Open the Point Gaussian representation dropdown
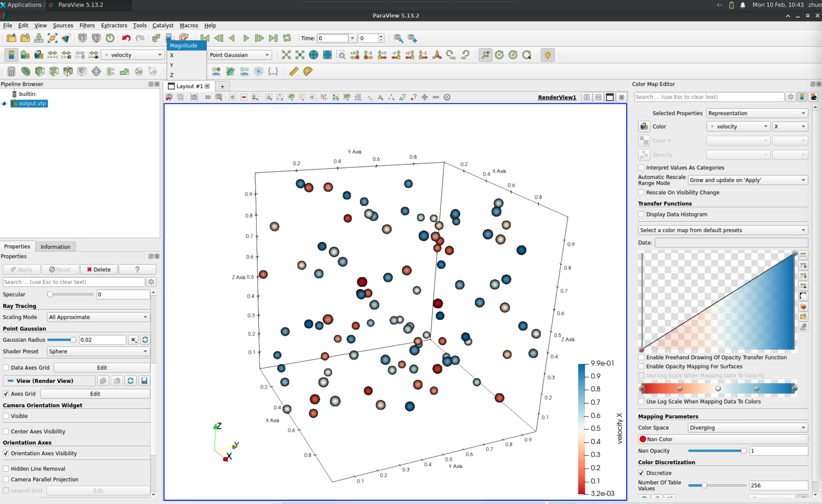 pos(239,55)
